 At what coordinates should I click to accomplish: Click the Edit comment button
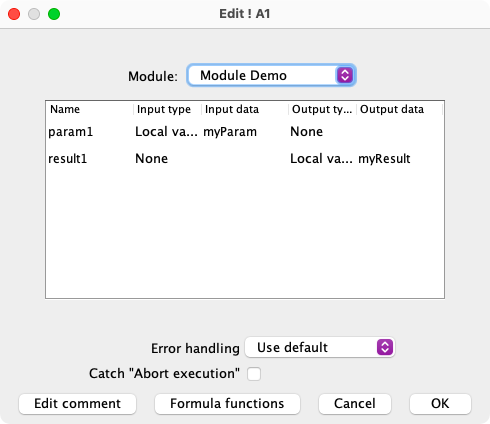tap(77, 404)
